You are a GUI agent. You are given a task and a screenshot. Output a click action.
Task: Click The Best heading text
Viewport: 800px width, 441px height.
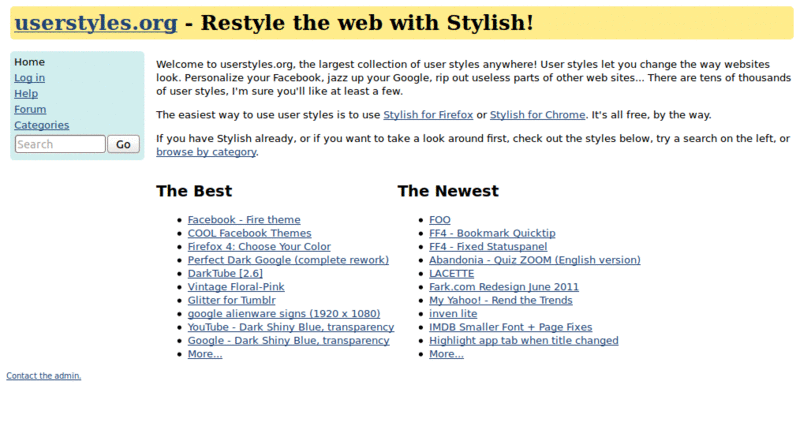pos(194,191)
